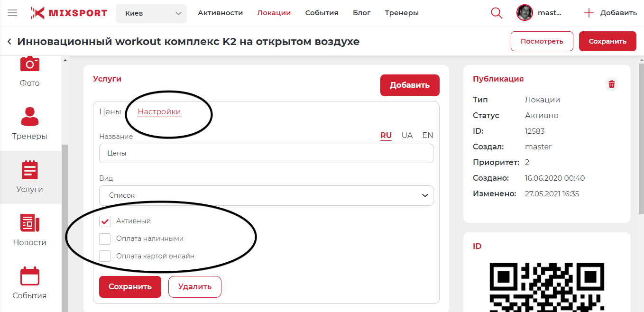Expand the Киев city dropdown
Screen dimensions: 644x312
(151, 13)
